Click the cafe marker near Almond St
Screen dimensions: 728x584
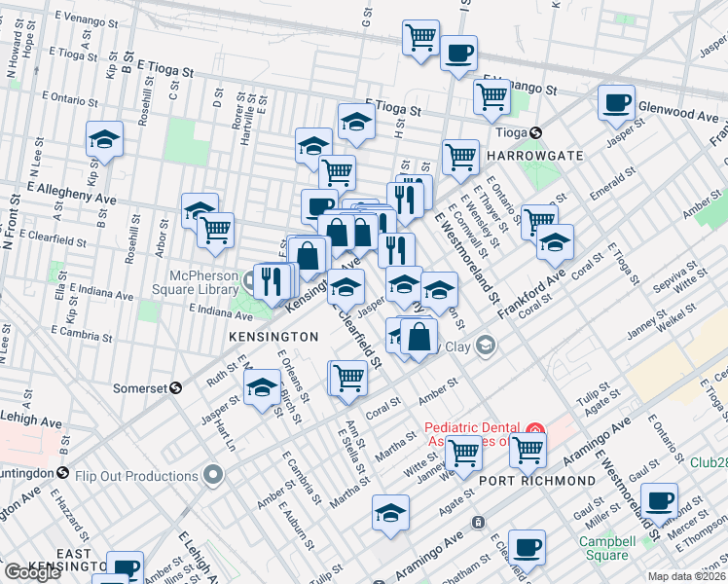click(x=659, y=502)
